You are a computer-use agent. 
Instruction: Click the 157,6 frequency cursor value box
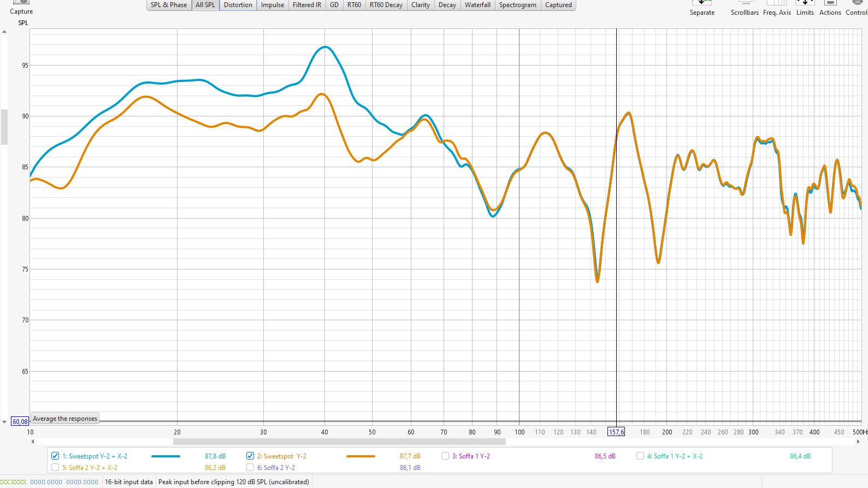616,432
